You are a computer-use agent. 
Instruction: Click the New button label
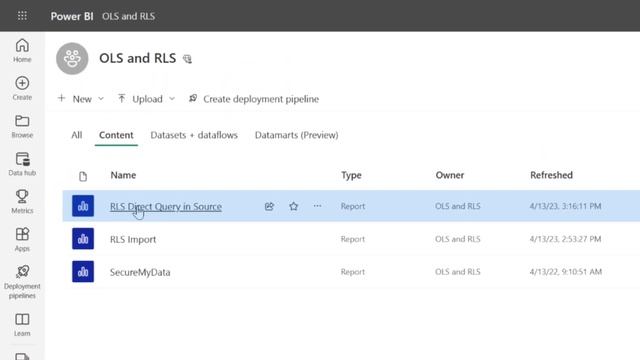pyautogui.click(x=82, y=99)
